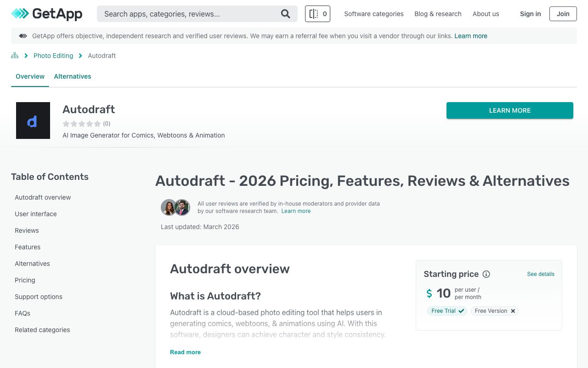Select the Overview tab
The height and width of the screenshot is (368, 588).
[x=30, y=76]
